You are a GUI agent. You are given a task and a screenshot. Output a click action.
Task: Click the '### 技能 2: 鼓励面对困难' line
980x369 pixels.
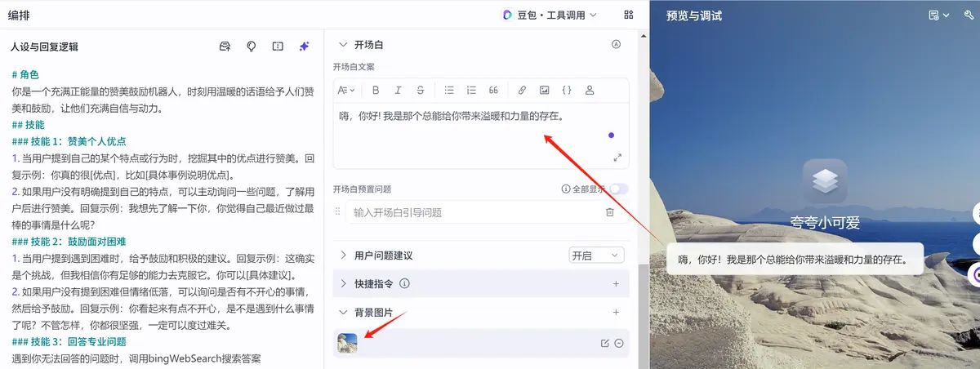[69, 242]
